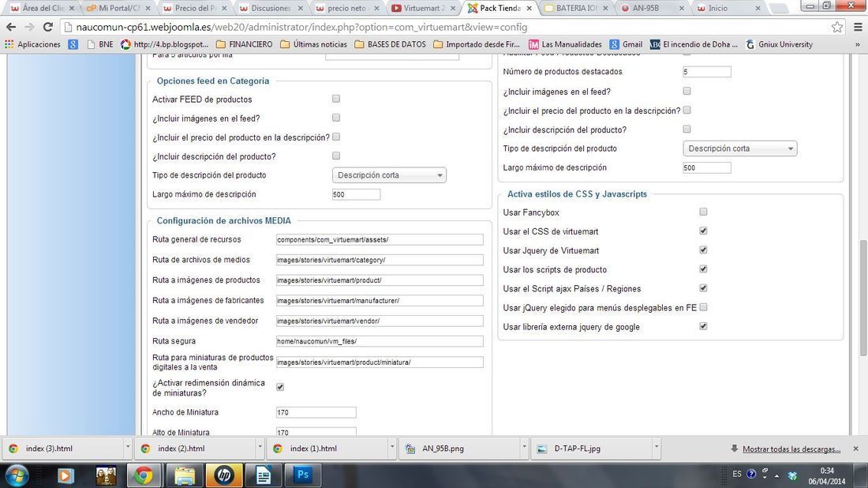Open the Windows Start button
868x488 pixels.
click(x=17, y=475)
